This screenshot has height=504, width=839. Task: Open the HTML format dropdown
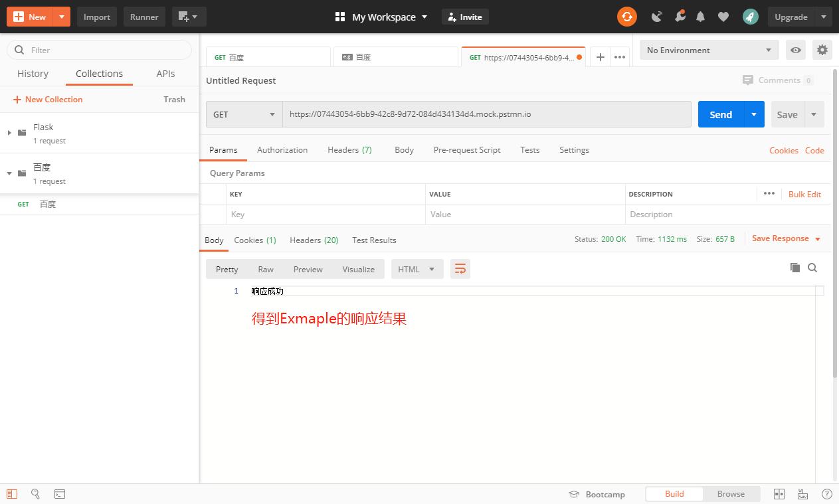tap(417, 269)
